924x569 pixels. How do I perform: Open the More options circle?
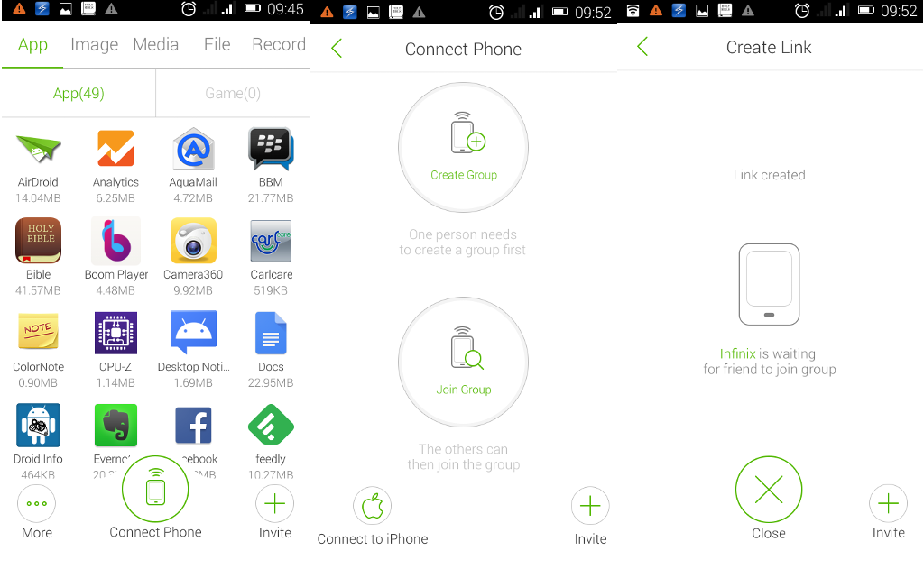(x=36, y=503)
